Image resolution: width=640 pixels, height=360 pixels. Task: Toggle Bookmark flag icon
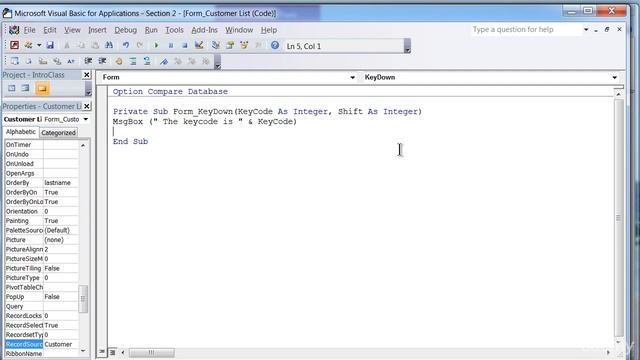pyautogui.click(x=164, y=61)
